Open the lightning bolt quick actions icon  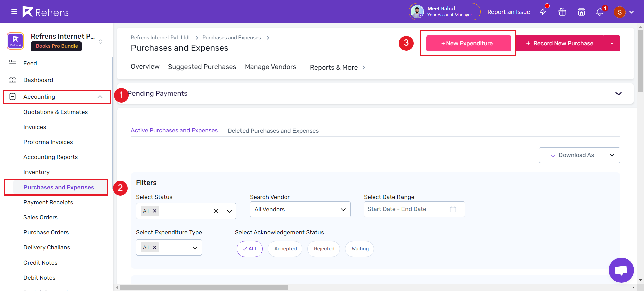point(543,12)
